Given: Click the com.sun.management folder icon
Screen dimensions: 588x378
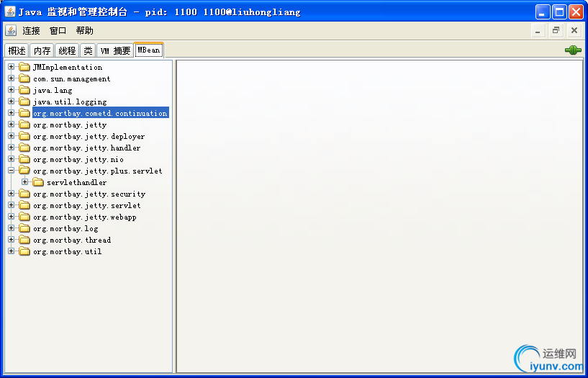Looking at the screenshot, I should [x=24, y=78].
